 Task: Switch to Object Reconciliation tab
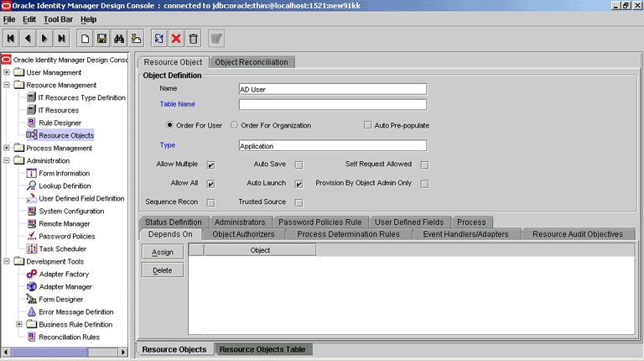click(252, 62)
